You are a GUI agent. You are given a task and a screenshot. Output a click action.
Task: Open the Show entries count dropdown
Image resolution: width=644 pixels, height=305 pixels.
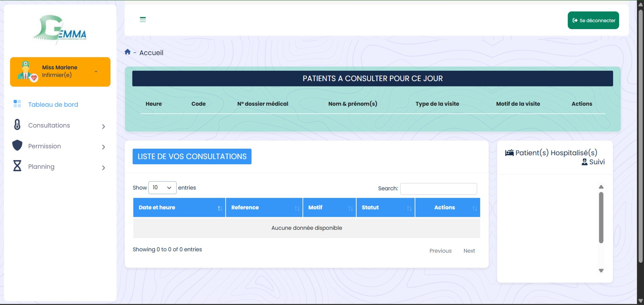[x=162, y=188]
